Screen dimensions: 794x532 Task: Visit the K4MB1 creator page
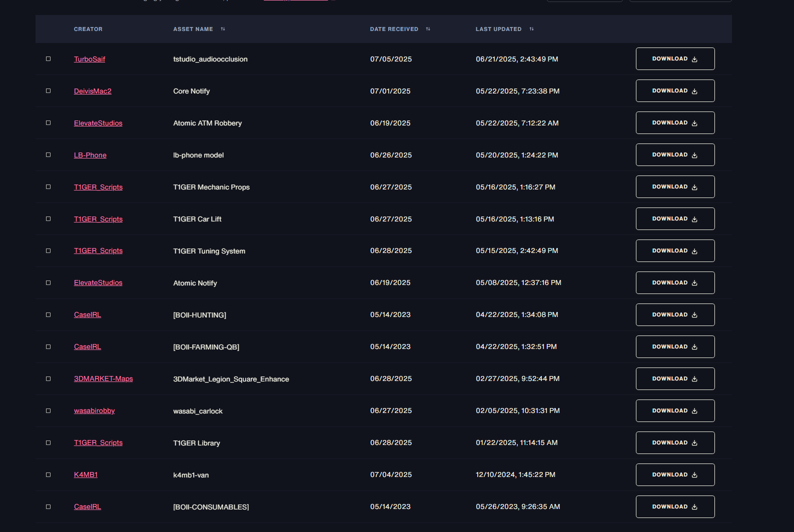86,474
